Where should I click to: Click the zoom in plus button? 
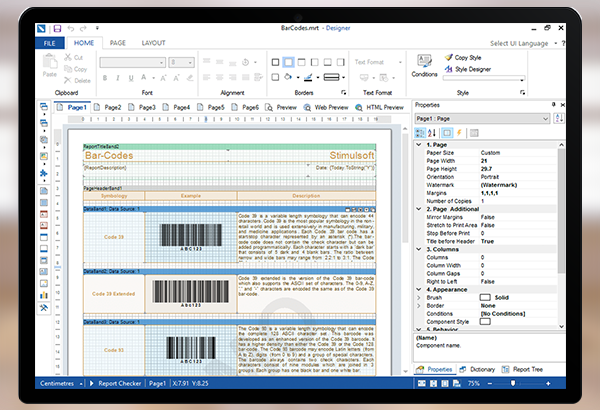pyautogui.click(x=548, y=383)
